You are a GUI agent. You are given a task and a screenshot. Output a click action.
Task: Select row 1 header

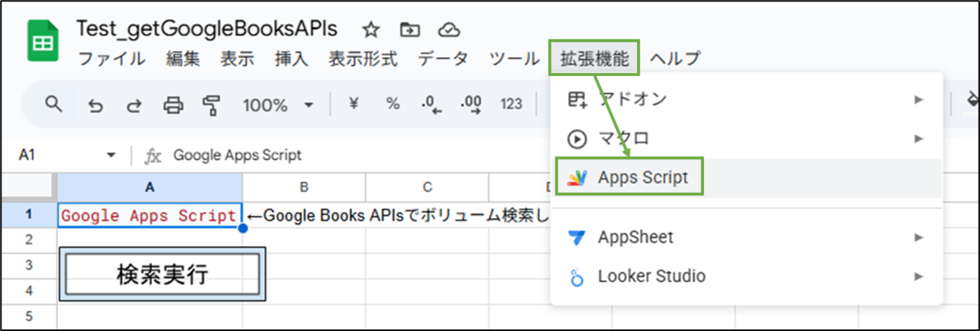29,215
